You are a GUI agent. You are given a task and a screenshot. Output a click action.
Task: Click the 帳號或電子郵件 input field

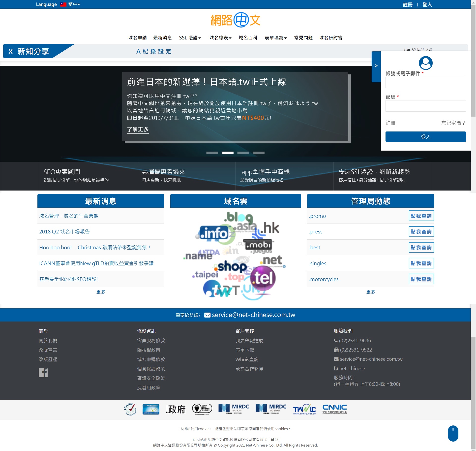coord(425,83)
